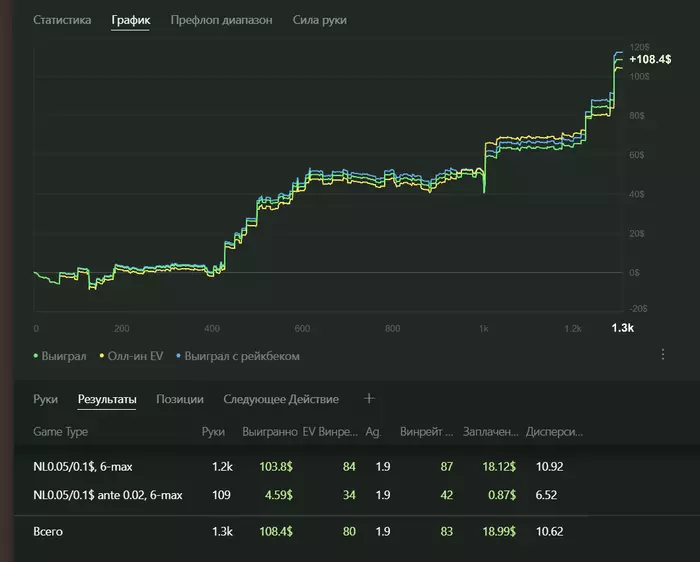
Task: Click the 6.52 variance value
Action: point(546,495)
